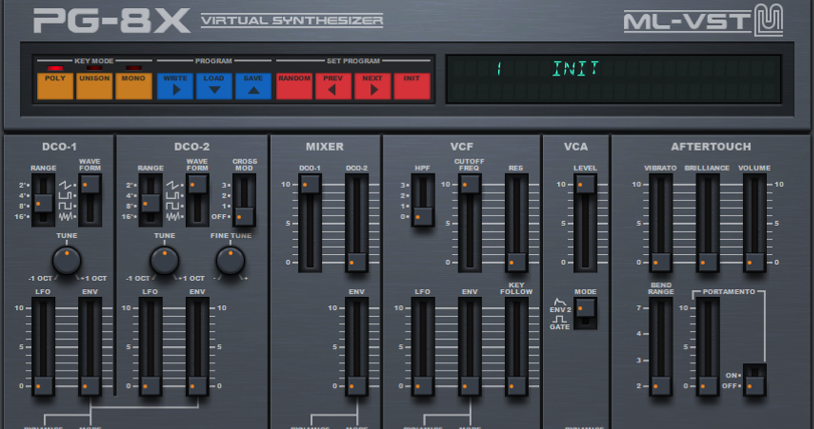Advance to NEXT program
The height and width of the screenshot is (429, 814).
pos(372,85)
